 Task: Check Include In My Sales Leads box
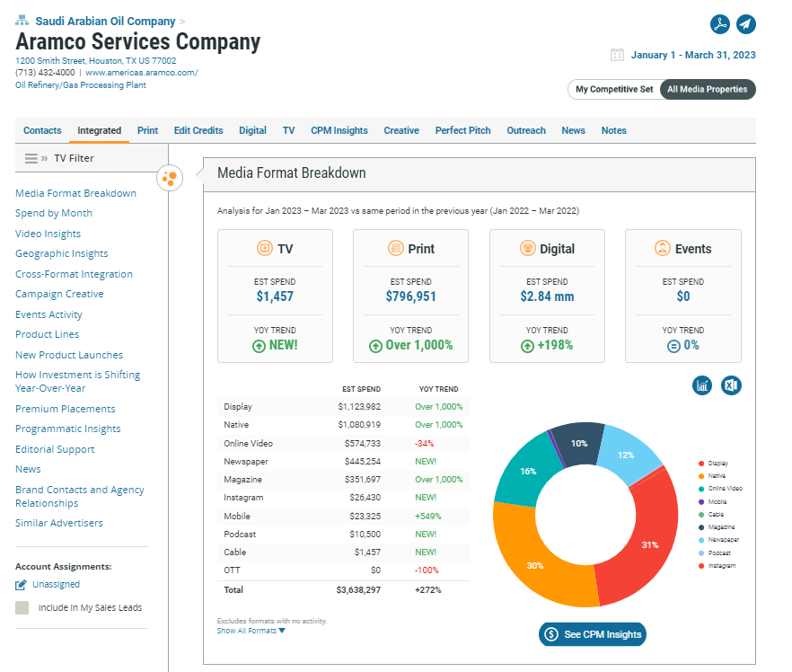coord(22,607)
